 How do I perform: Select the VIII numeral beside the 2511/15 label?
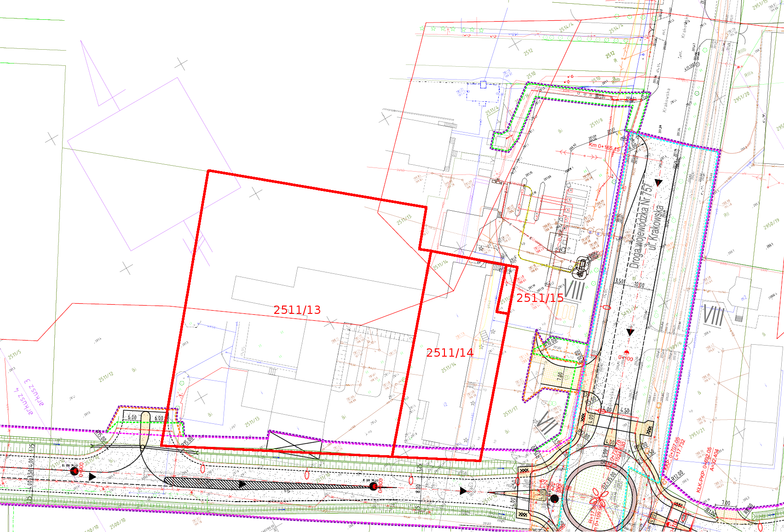tap(574, 290)
